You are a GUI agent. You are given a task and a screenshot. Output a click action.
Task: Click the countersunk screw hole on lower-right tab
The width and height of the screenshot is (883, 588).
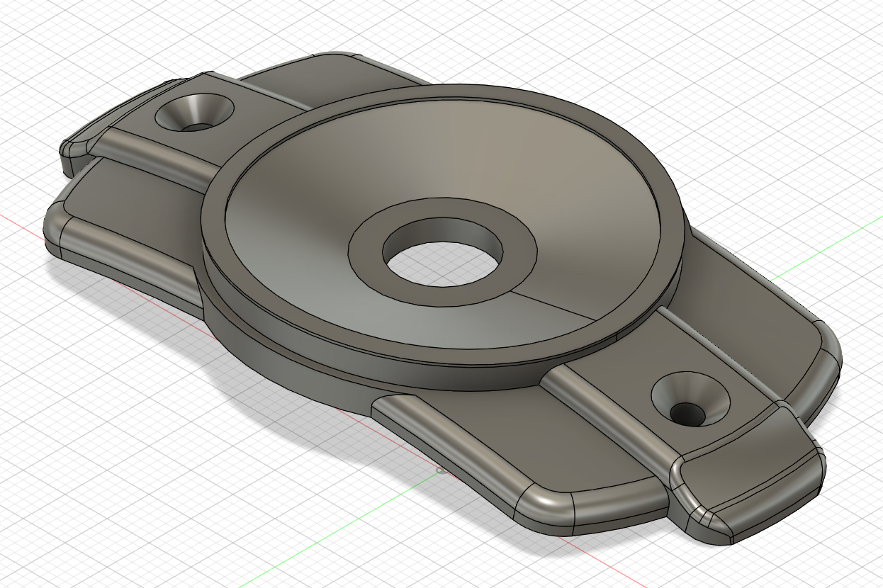(x=690, y=400)
